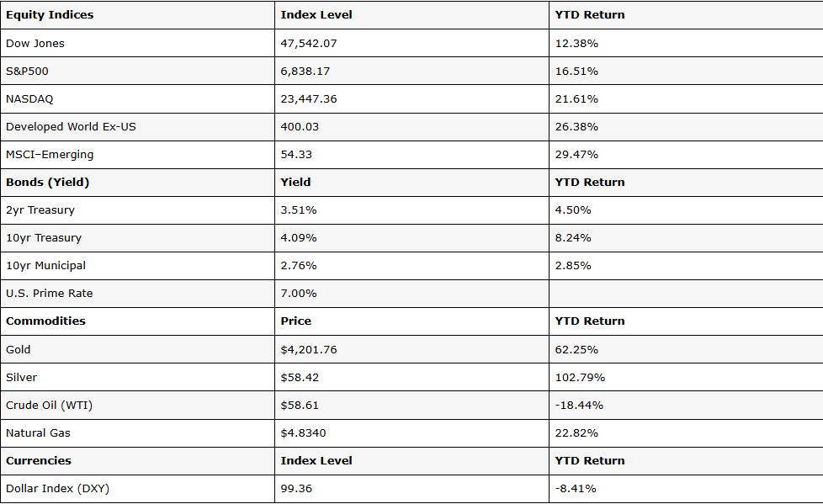Select the Silver YTD return 102.79%

click(580, 378)
